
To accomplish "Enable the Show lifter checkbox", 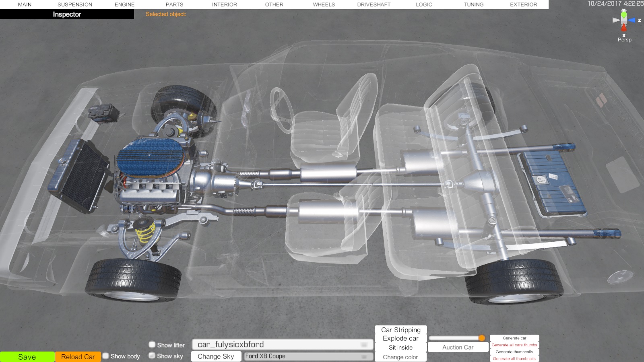I will click(x=152, y=345).
